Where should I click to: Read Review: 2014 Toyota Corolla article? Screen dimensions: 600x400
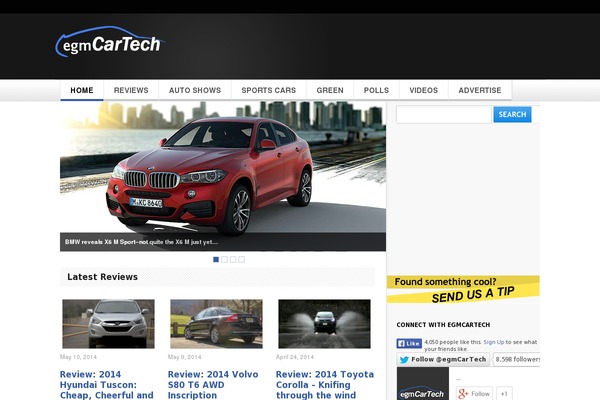(325, 385)
